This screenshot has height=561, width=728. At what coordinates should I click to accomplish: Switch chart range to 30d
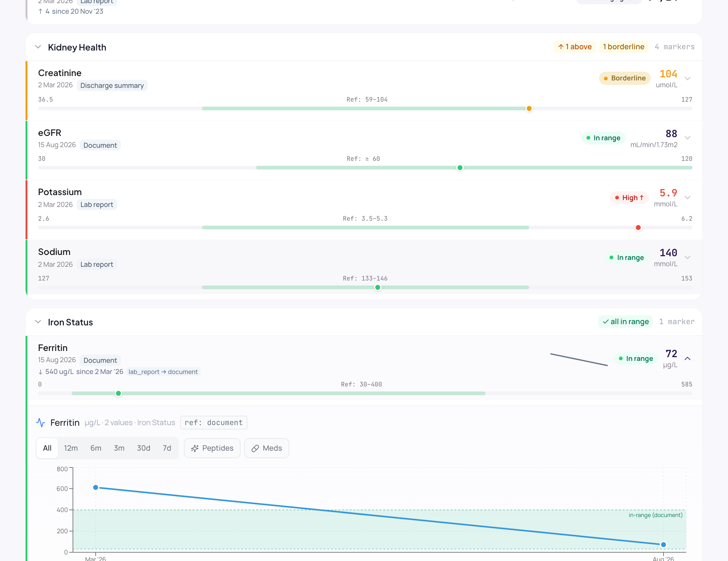tap(144, 448)
